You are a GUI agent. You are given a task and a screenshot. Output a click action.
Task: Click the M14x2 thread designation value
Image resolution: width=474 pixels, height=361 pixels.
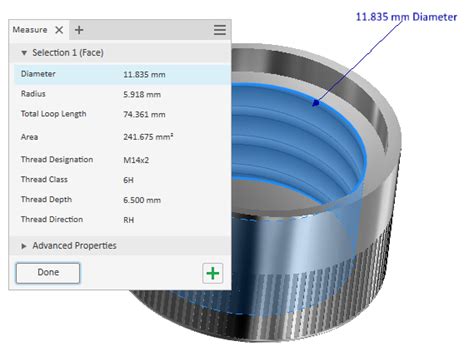click(136, 160)
